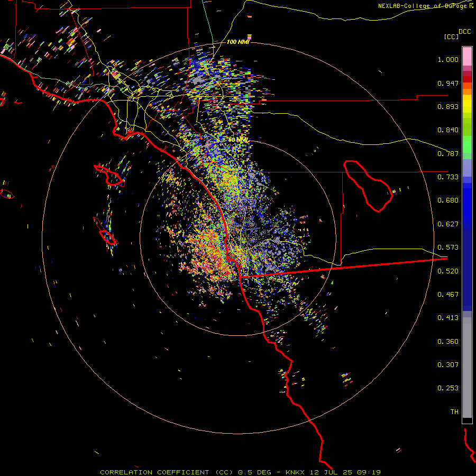Image resolution: width=476 pixels, height=476 pixels.
Task: Click the [CC] legend unit label
Action: (452, 36)
